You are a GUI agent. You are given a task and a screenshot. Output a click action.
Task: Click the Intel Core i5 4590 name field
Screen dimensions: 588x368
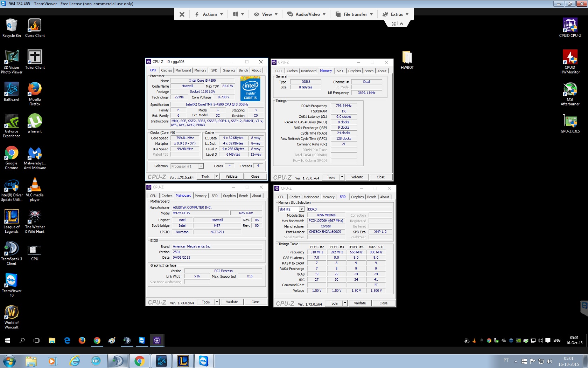pos(203,81)
